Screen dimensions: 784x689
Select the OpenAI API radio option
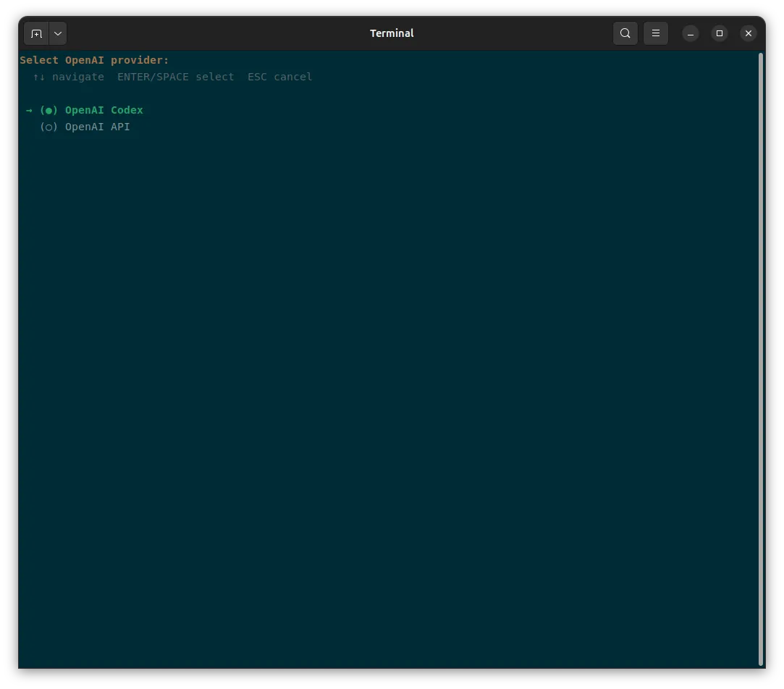click(49, 127)
